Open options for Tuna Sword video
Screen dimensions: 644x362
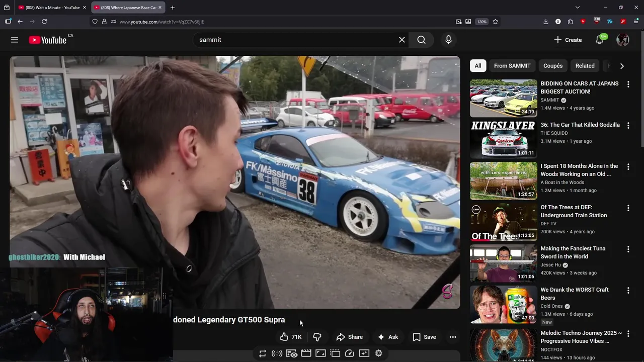tap(628, 249)
